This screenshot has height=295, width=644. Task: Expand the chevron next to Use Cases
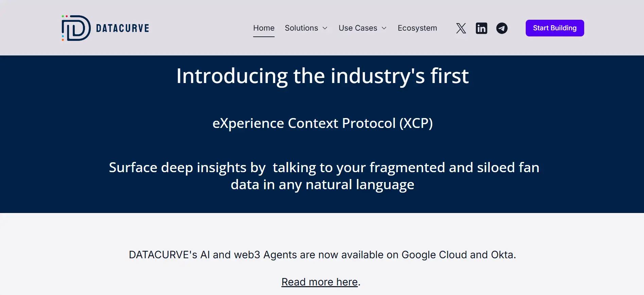click(384, 28)
